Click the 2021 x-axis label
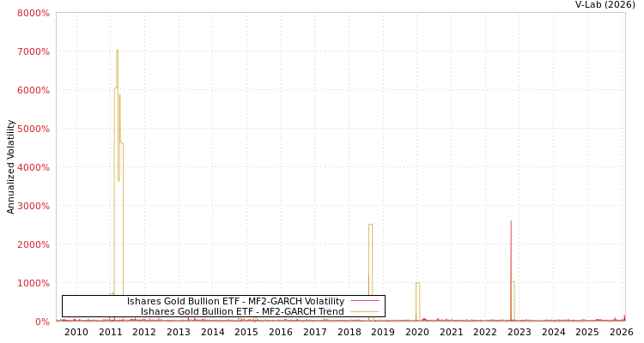Screen dimensions: 644x343 (451, 332)
